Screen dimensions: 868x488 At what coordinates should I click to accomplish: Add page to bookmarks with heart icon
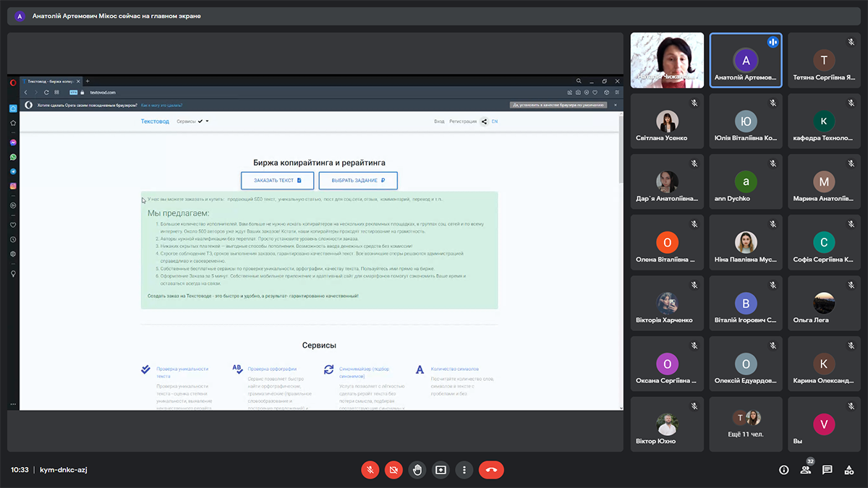click(x=595, y=93)
